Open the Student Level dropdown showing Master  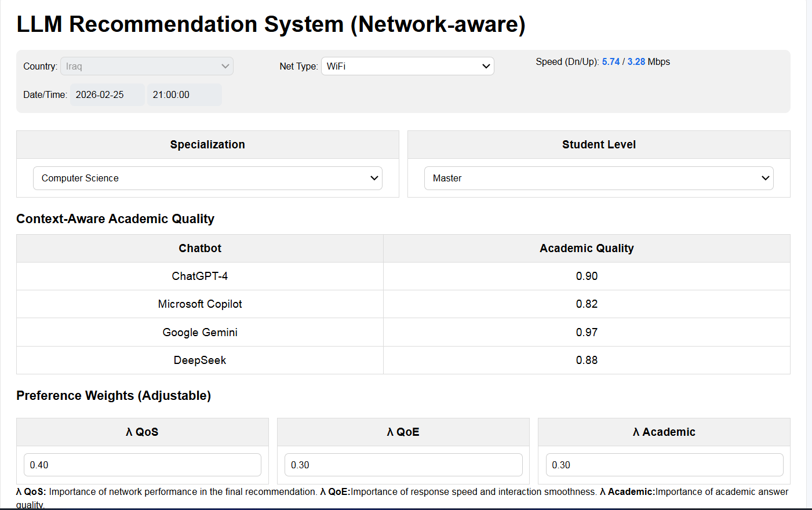coord(599,178)
